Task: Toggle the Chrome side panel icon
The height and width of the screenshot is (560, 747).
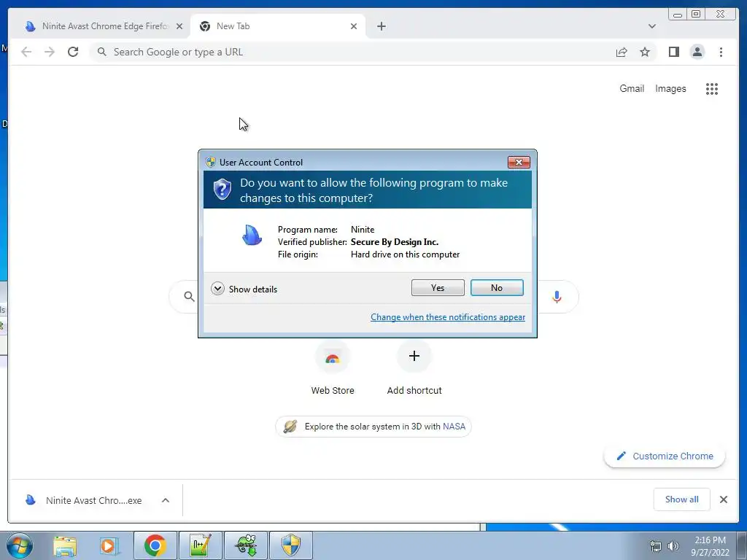Action: (x=673, y=52)
